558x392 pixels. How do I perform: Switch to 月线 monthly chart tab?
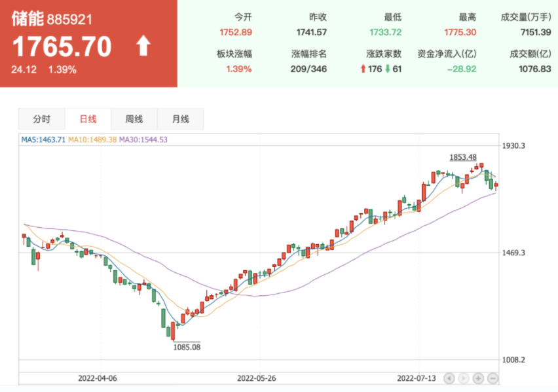click(x=180, y=119)
